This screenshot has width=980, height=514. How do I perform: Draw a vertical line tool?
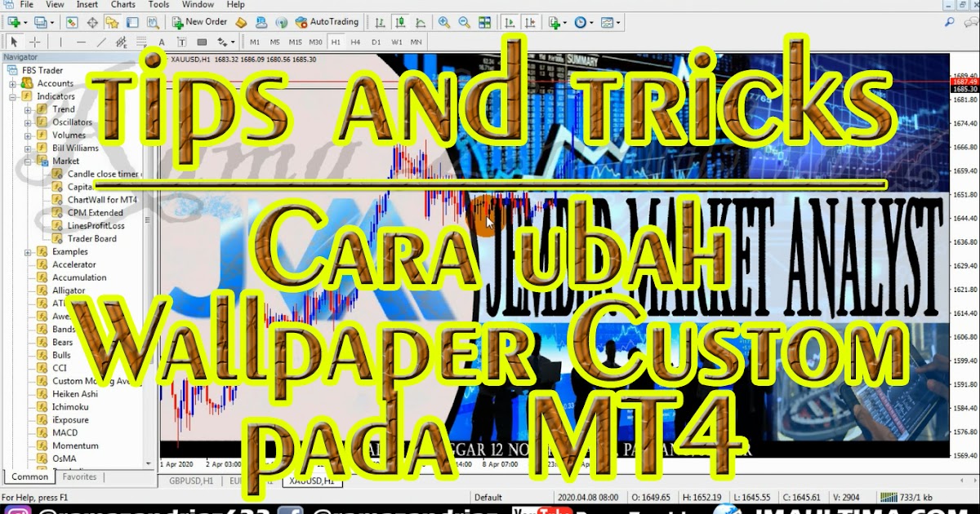click(61, 42)
